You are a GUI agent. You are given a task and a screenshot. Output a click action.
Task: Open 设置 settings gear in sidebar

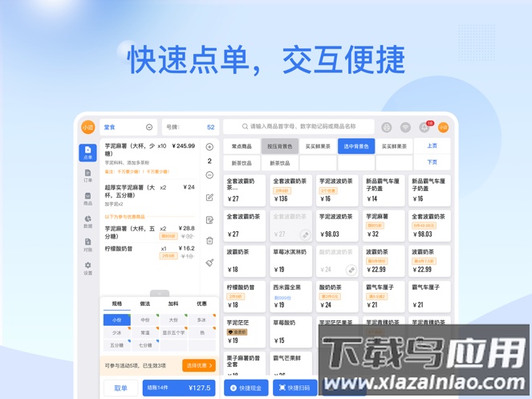click(88, 268)
